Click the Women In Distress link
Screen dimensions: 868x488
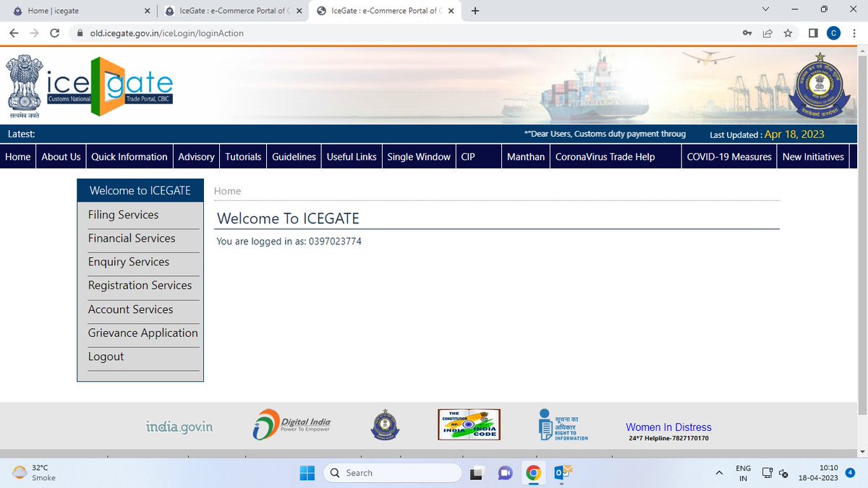(668, 427)
